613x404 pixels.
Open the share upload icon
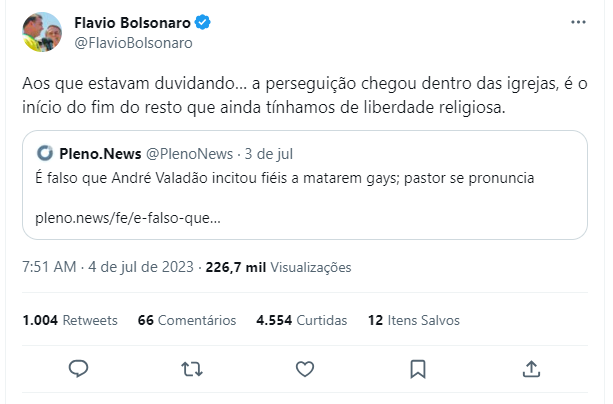pos(531,369)
